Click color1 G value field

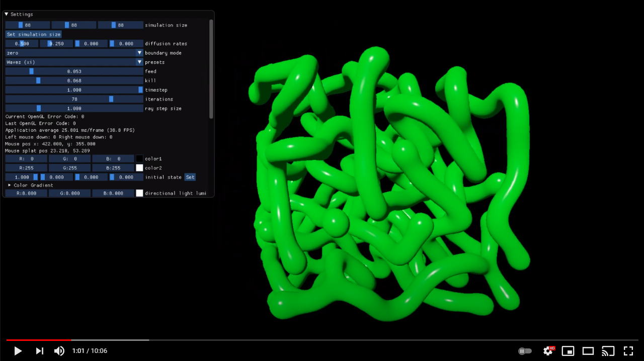coord(70,158)
